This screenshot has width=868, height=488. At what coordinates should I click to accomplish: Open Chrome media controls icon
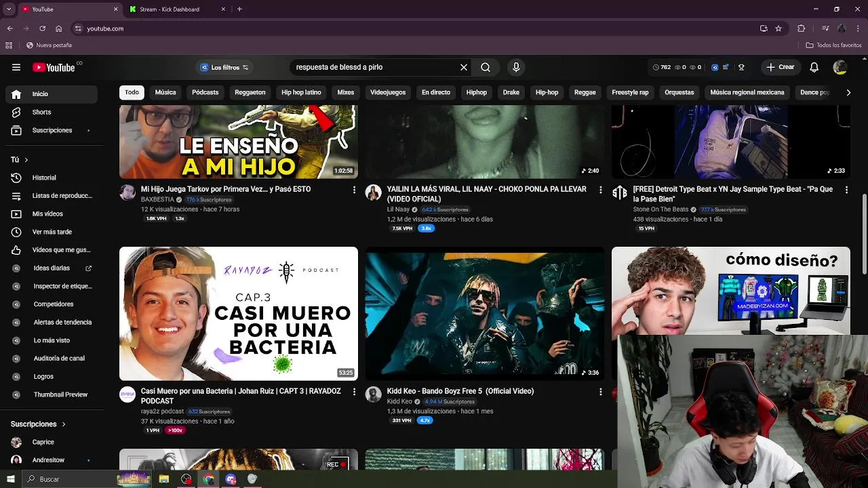[825, 28]
